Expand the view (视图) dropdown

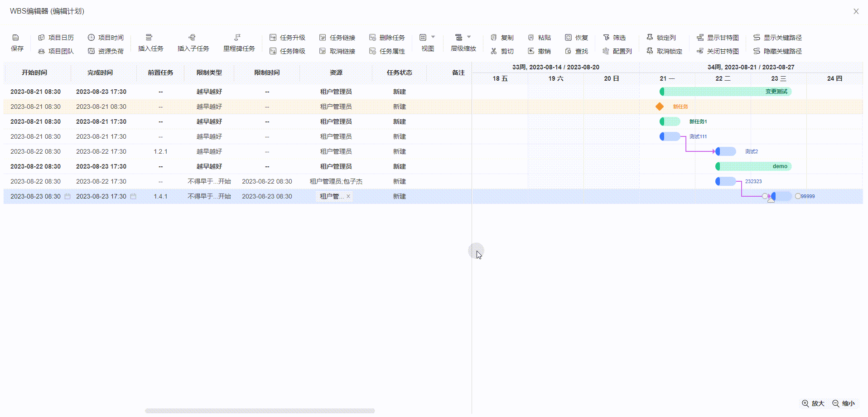433,37
